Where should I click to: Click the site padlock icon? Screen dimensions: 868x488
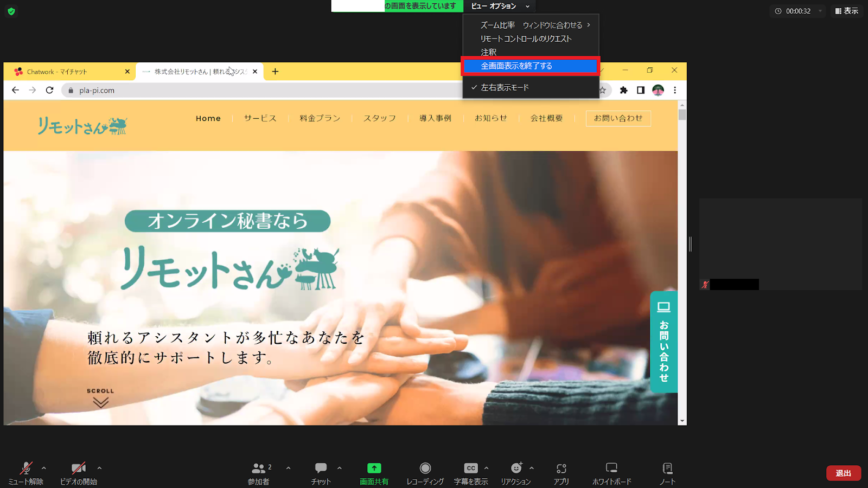coord(71,91)
